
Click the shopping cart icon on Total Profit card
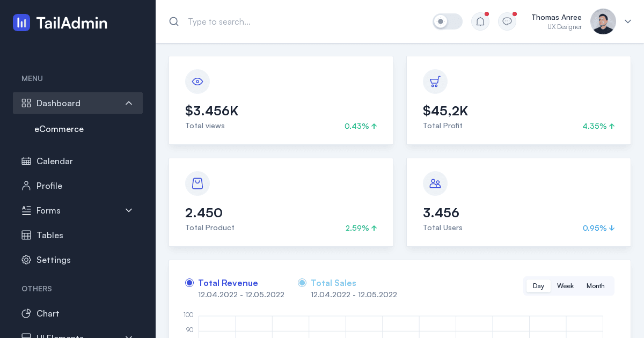(435, 82)
